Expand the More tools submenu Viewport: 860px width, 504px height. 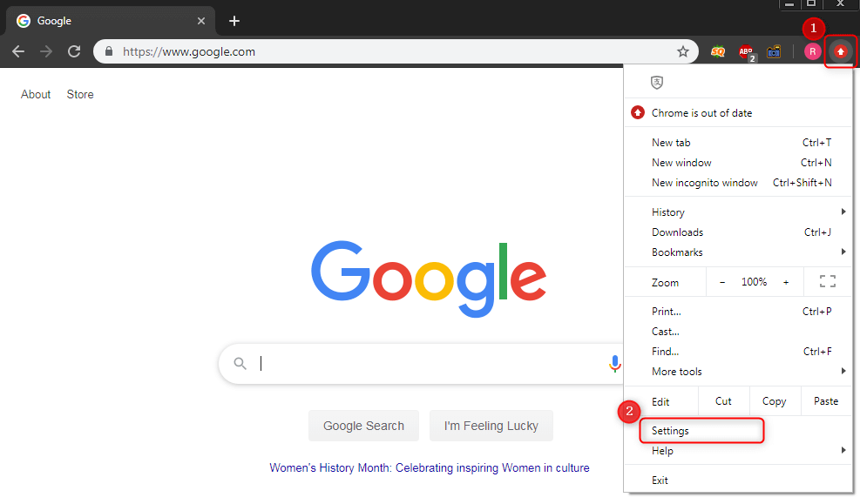[738, 372]
